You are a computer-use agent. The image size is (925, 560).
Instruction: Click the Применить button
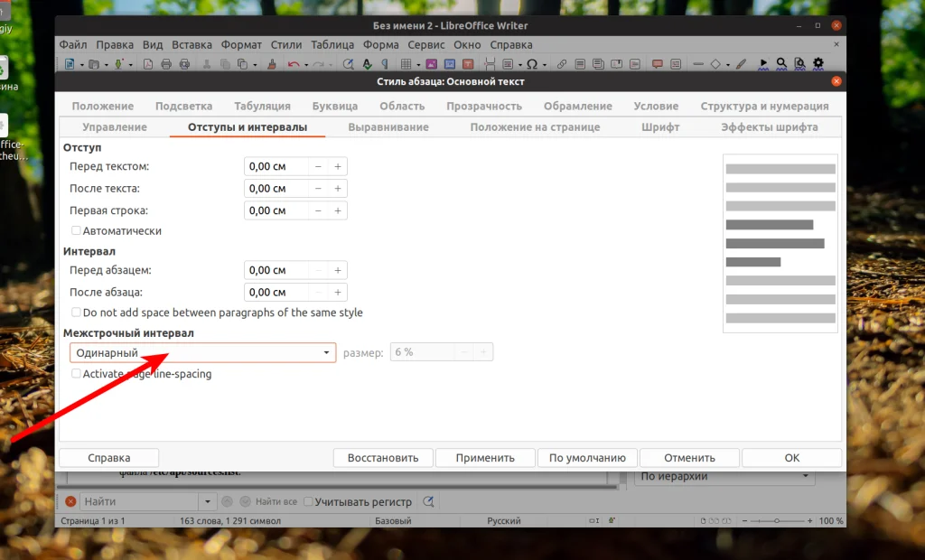point(485,458)
